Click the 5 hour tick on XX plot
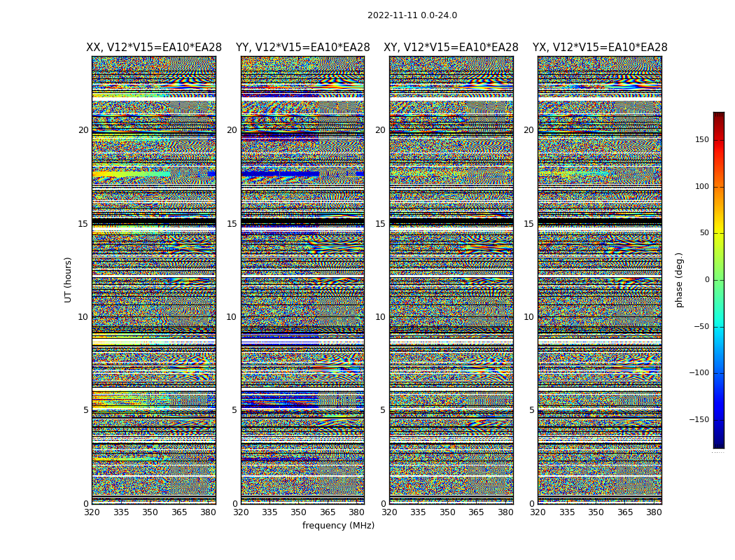The height and width of the screenshot is (560, 735). pos(86,410)
